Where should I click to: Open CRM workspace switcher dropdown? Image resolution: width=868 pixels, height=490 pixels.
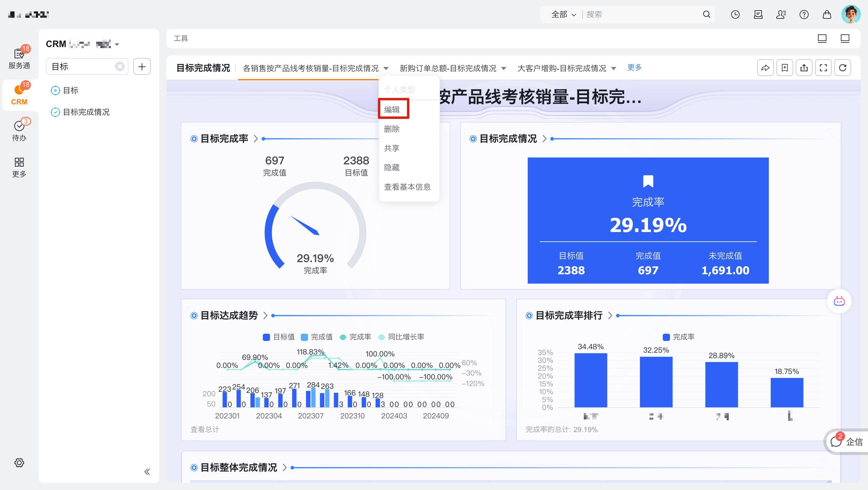[117, 44]
